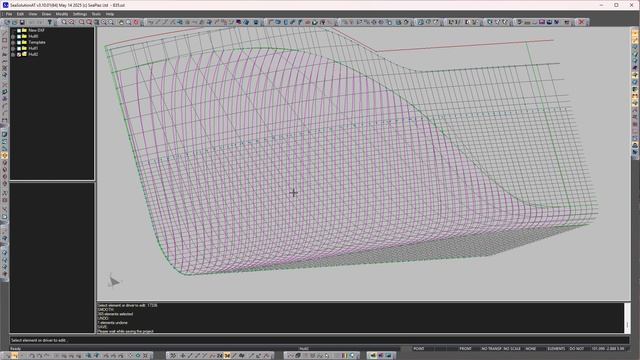Click FRONT in the status bar
This screenshot has width=640, height=360.
click(465, 349)
